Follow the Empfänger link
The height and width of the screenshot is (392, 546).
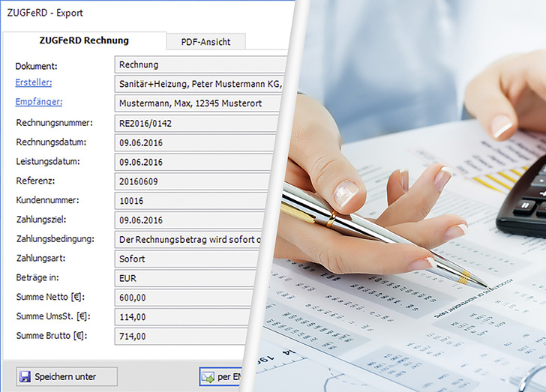pyautogui.click(x=38, y=102)
